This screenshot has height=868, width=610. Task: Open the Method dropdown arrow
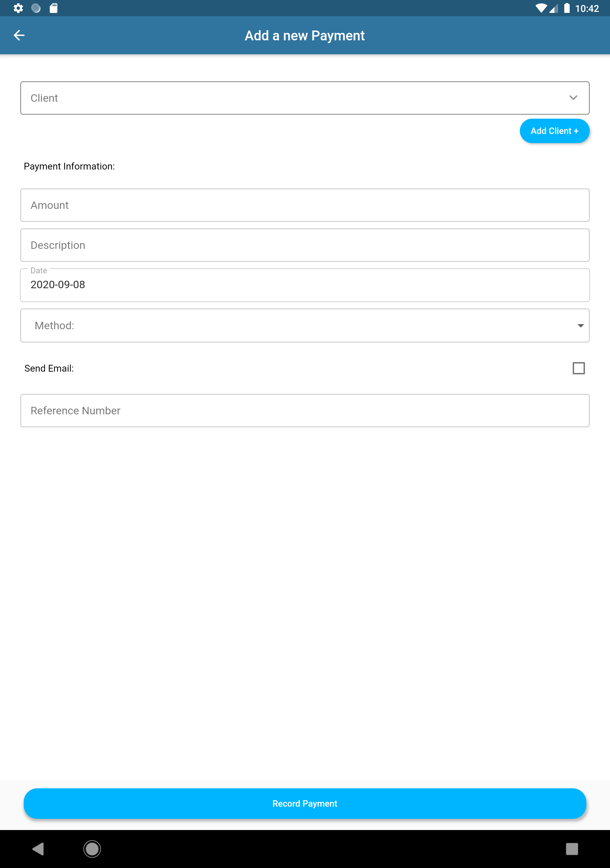point(581,325)
